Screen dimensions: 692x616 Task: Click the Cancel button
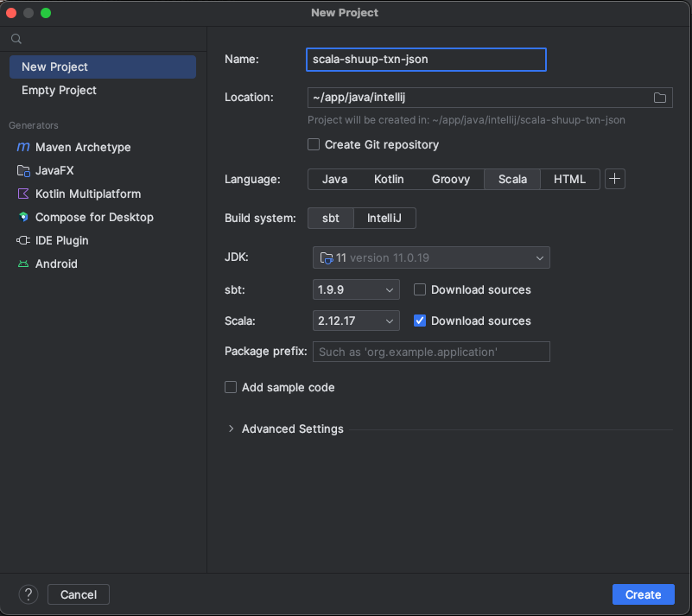(79, 594)
